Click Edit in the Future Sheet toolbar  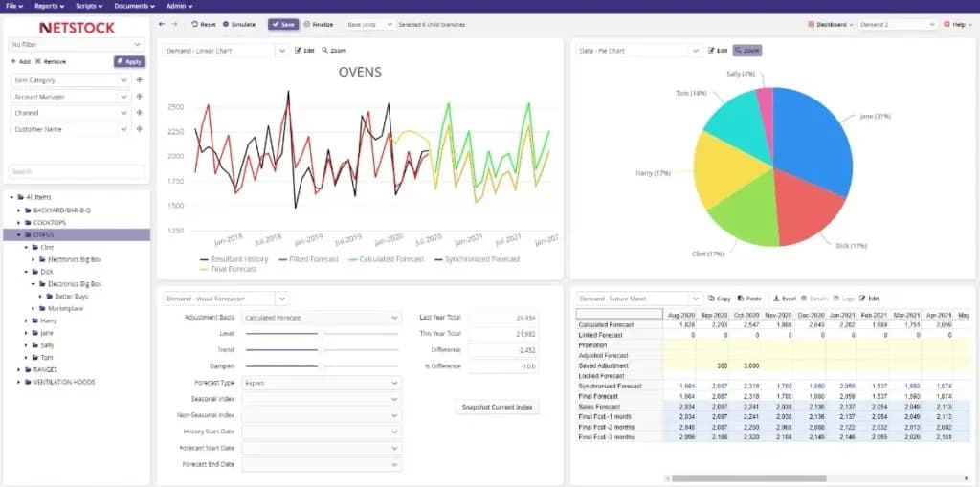click(x=869, y=299)
